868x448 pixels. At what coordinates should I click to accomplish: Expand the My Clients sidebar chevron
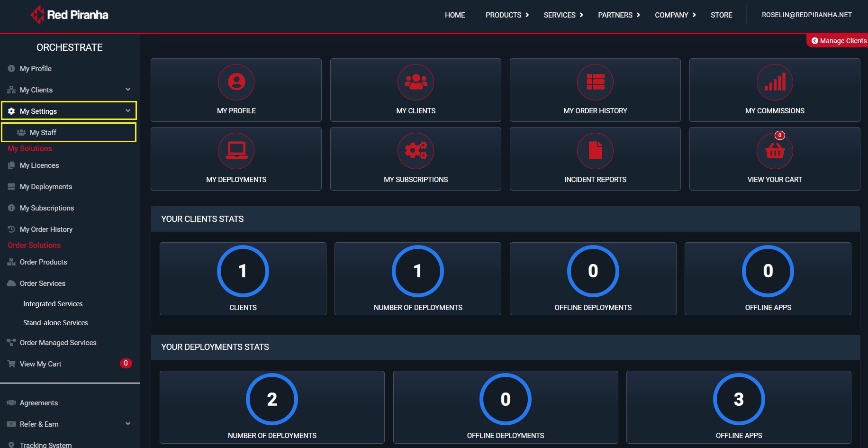click(128, 89)
